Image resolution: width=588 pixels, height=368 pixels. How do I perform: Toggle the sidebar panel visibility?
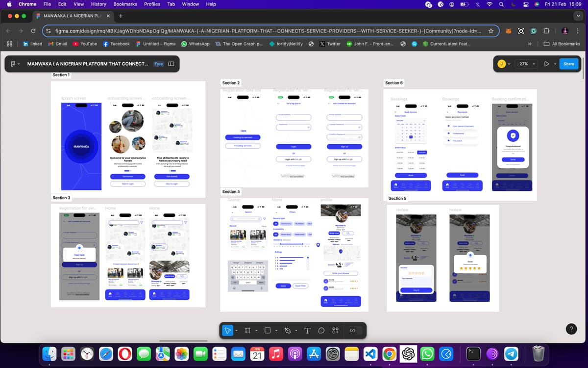[171, 64]
